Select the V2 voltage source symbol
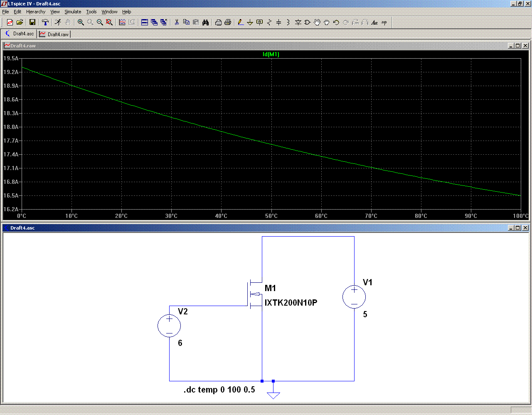This screenshot has width=532, height=415. pos(169,325)
